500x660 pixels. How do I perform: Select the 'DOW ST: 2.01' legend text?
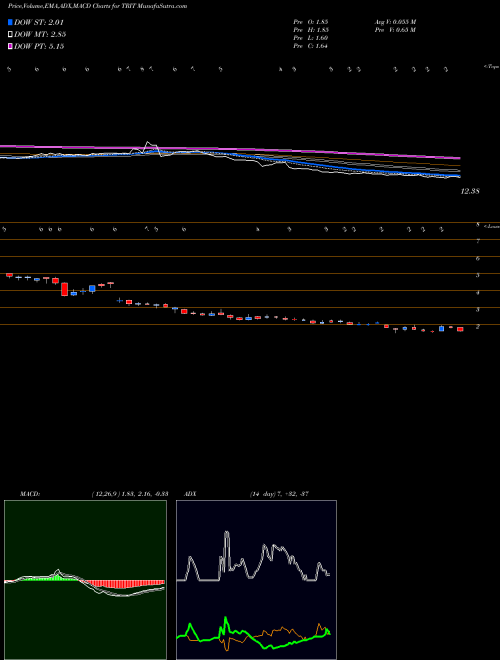pyautogui.click(x=39, y=22)
